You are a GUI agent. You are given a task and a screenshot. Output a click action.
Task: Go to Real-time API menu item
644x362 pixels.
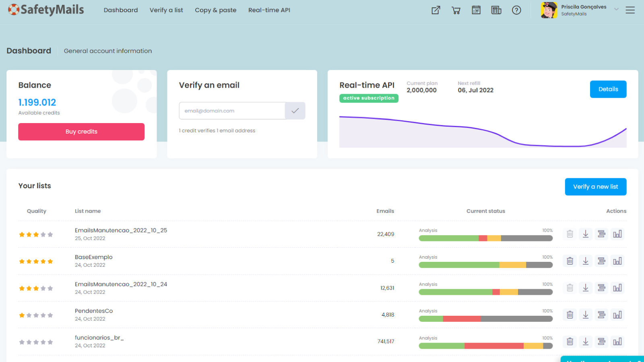coord(269,10)
